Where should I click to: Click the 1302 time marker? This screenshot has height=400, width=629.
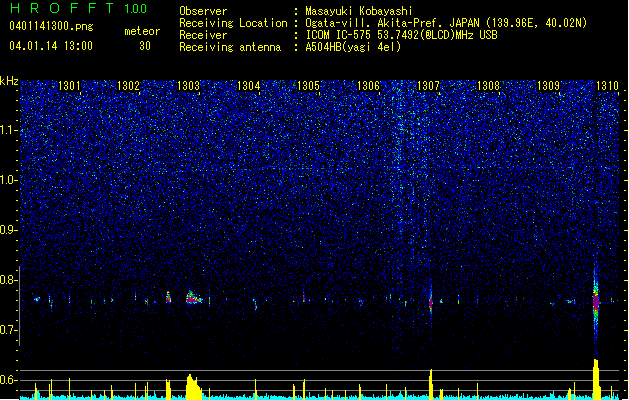point(128,86)
